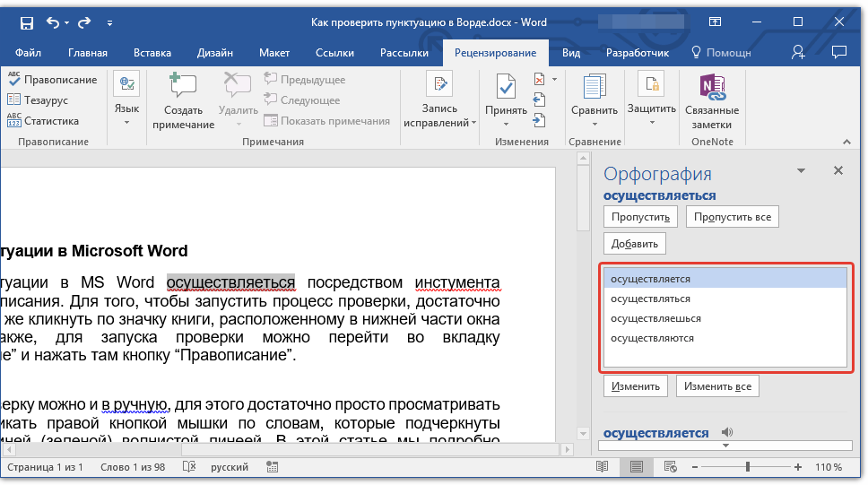Click the zoom slider handle
868x485 pixels.
[747, 467]
